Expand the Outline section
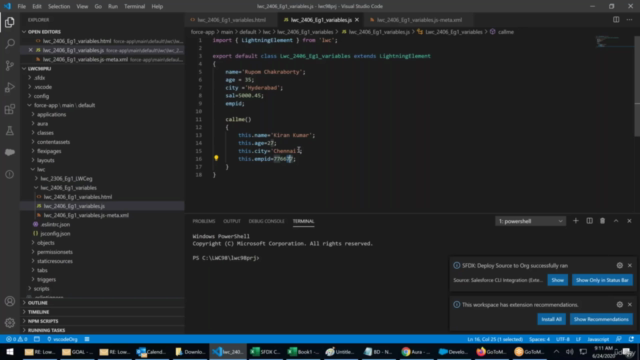Screen dimensions: 640x360 [x=38, y=303]
